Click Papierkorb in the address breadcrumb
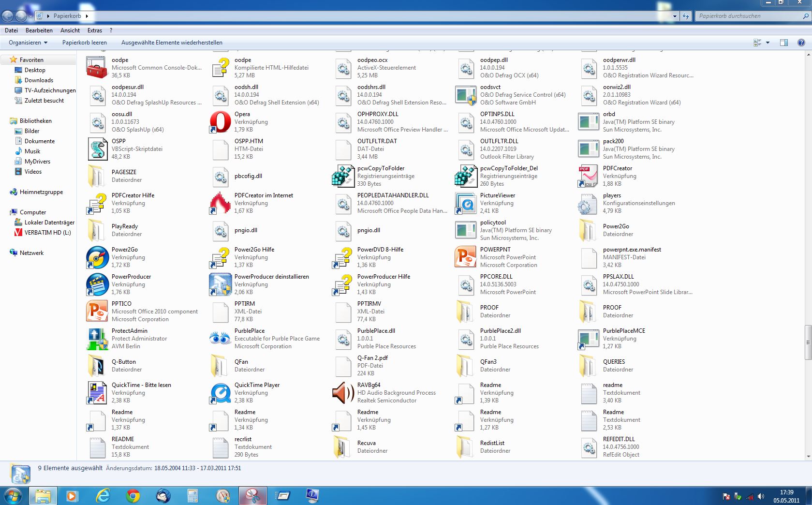Image resolution: width=812 pixels, height=505 pixels. [x=67, y=16]
